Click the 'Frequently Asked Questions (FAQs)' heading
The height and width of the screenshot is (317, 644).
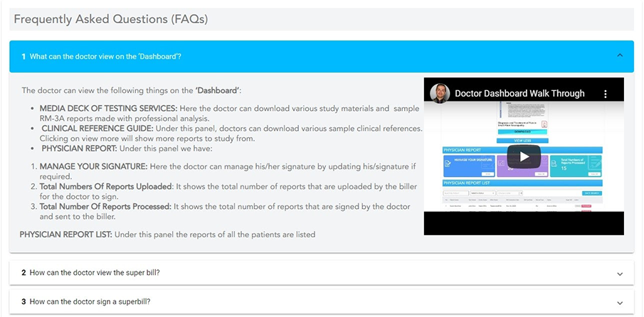pos(110,19)
